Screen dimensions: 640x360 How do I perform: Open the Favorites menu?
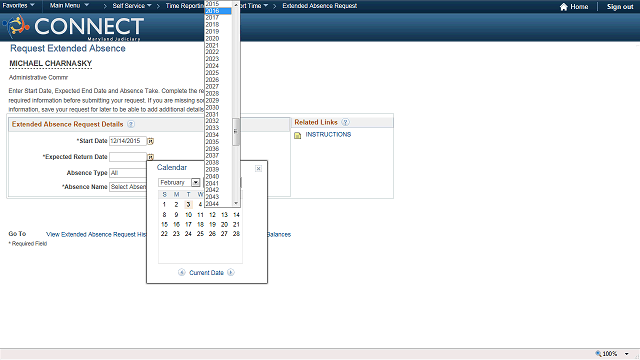[19, 5]
